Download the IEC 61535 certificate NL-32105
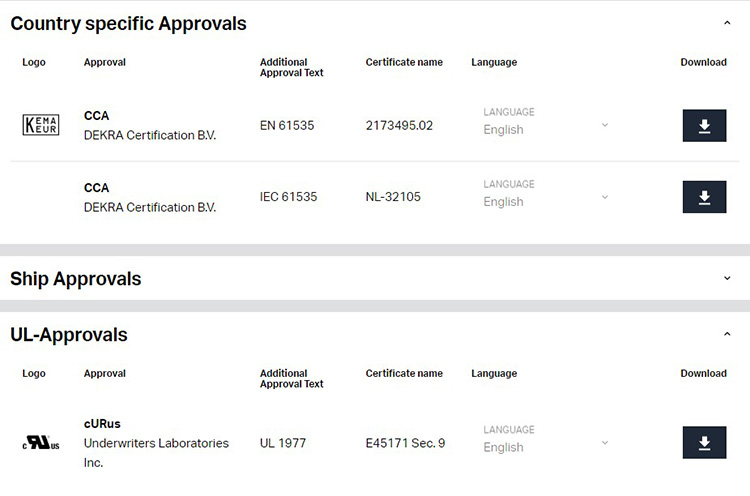This screenshot has width=750, height=496. [x=704, y=197]
